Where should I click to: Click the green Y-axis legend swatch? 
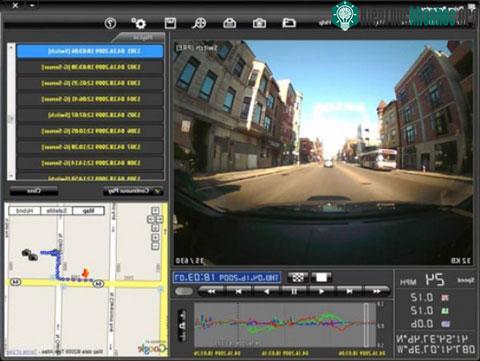click(445, 311)
